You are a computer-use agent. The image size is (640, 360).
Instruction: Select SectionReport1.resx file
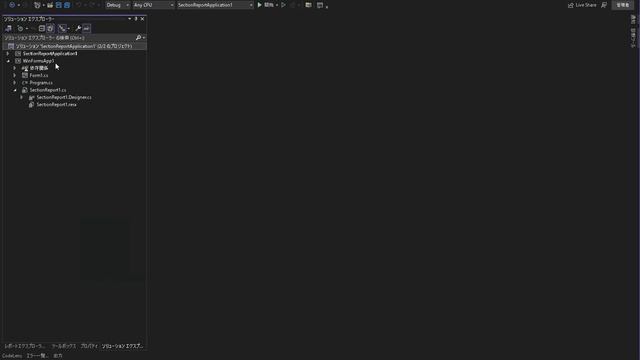pyautogui.click(x=56, y=105)
